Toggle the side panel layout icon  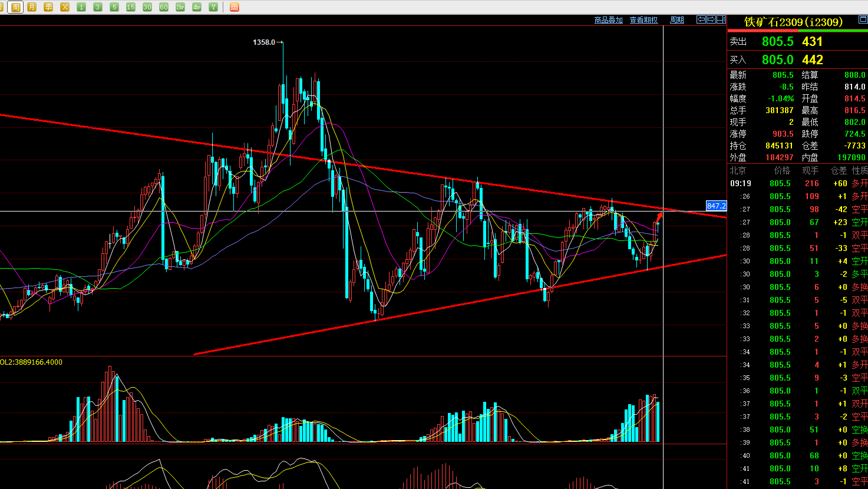coord(721,19)
